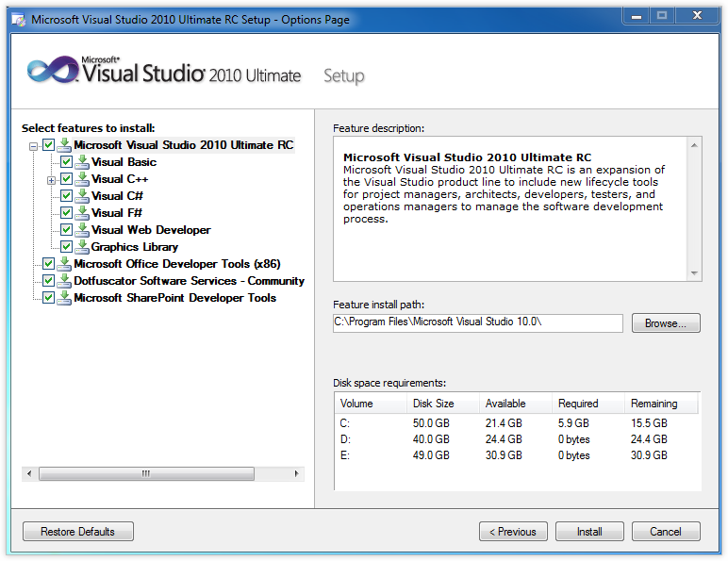728x561 pixels.
Task: Click the install icon beside Microsoft Office Developer Tools
Action: 64,264
